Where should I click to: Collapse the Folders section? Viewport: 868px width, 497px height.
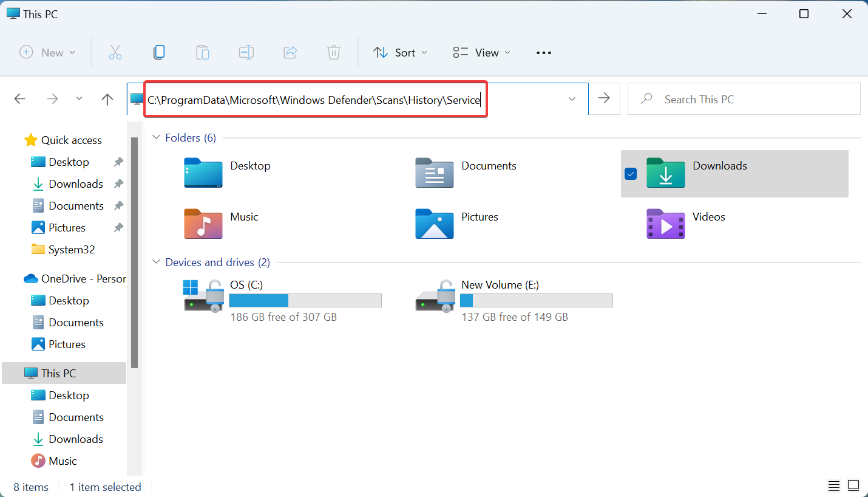coord(156,138)
